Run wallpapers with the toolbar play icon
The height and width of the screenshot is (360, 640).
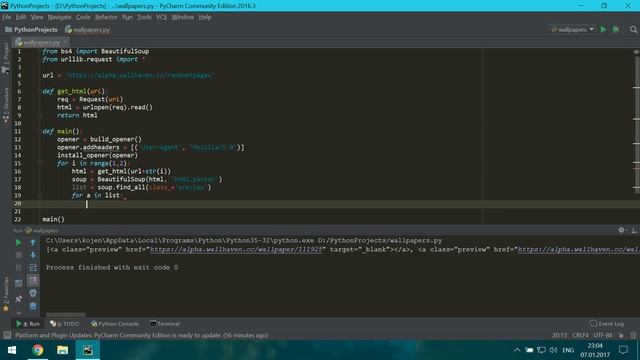[603, 29]
